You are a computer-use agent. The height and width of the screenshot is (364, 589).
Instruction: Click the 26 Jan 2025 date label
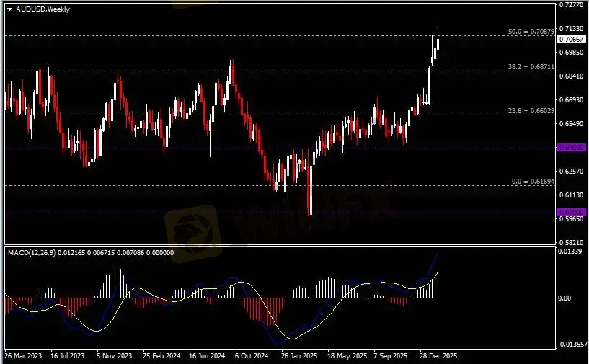tap(300, 356)
